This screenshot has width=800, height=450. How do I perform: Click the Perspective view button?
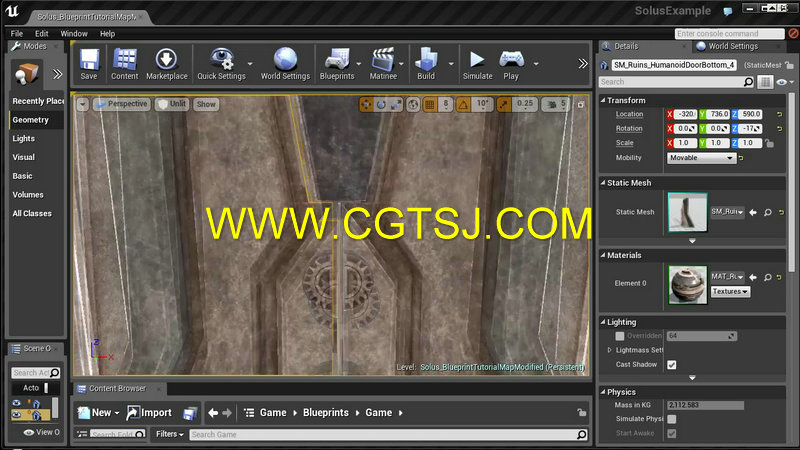[121, 104]
